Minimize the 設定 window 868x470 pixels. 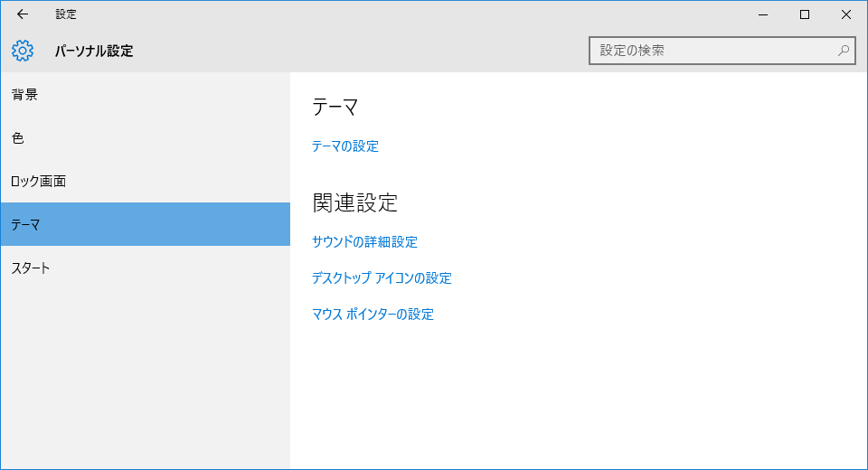coord(762,14)
